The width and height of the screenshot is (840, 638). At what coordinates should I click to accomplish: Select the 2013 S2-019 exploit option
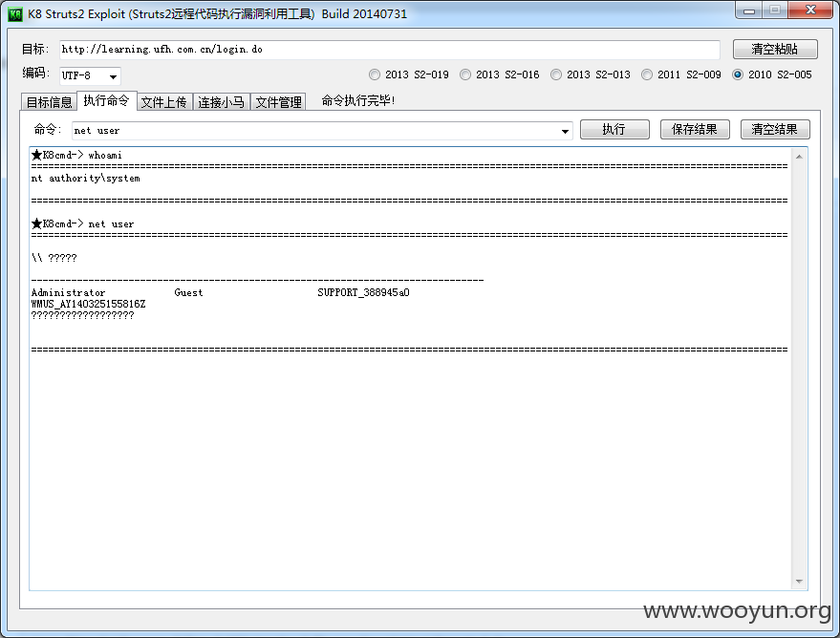pyautogui.click(x=409, y=74)
